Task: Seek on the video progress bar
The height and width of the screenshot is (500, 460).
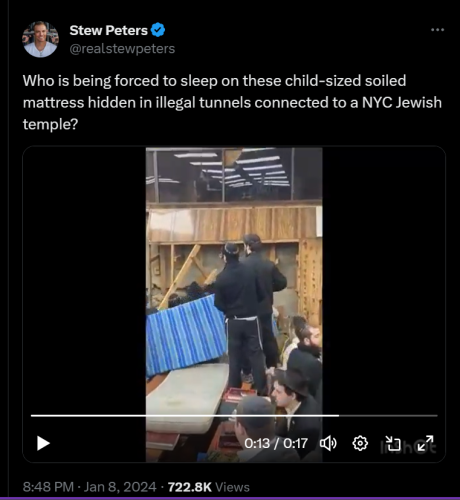Action: (234, 416)
